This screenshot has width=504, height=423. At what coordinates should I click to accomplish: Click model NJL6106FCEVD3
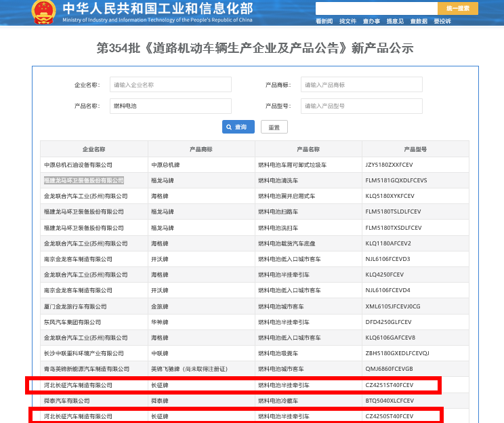pyautogui.click(x=387, y=259)
